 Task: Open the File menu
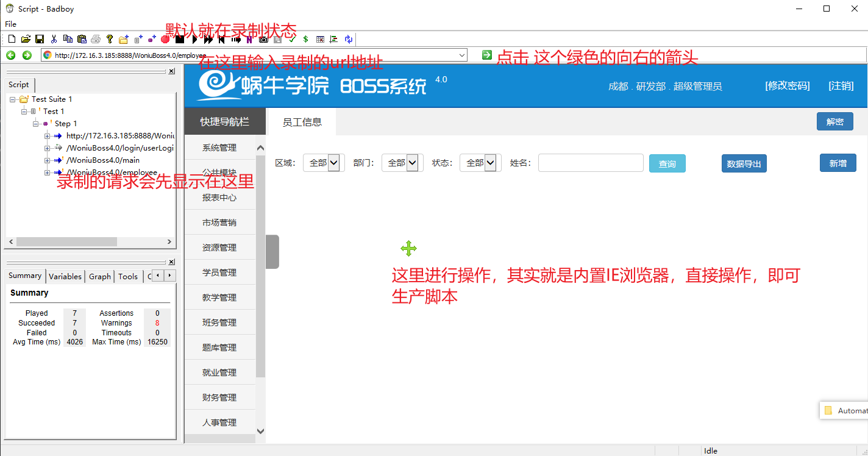click(x=10, y=24)
